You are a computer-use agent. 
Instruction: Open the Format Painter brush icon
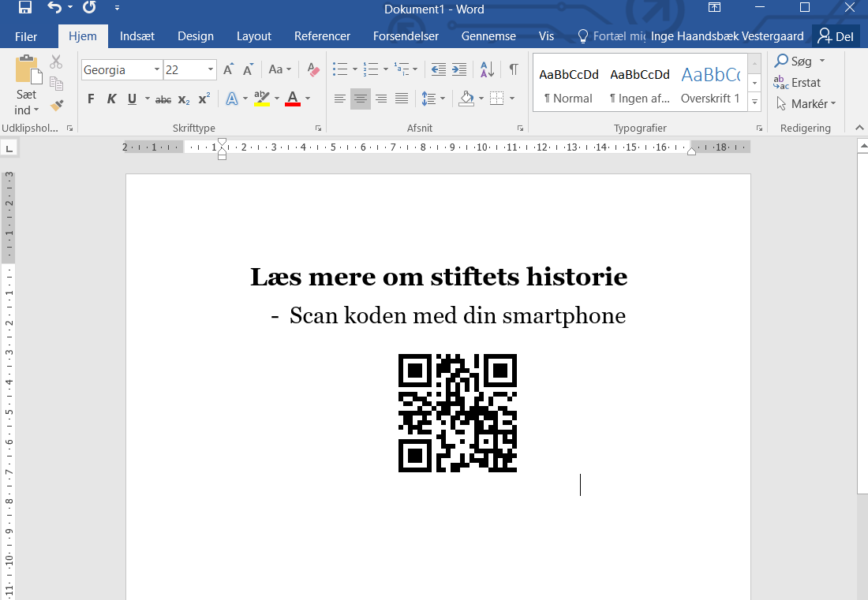[x=56, y=105]
